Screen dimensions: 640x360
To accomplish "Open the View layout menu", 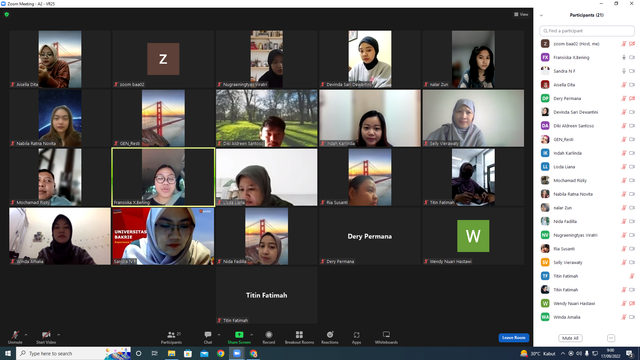I will [521, 14].
